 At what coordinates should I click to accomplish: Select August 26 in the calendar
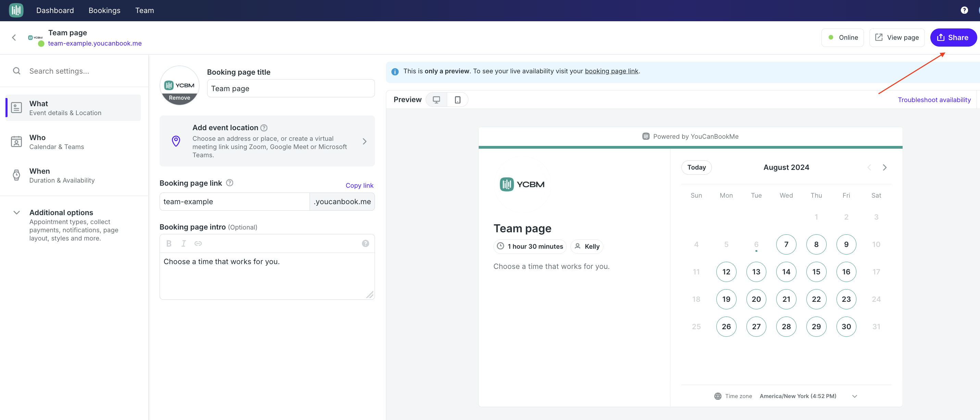point(726,327)
